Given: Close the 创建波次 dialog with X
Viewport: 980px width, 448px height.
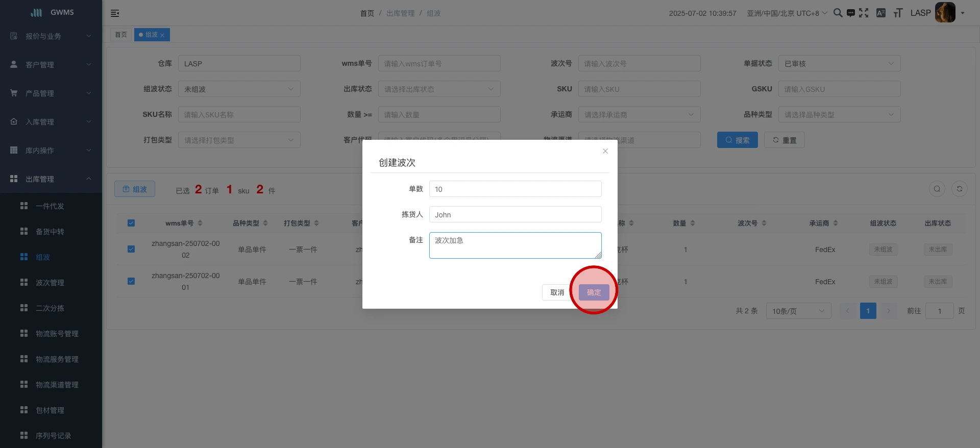Looking at the screenshot, I should click(605, 151).
